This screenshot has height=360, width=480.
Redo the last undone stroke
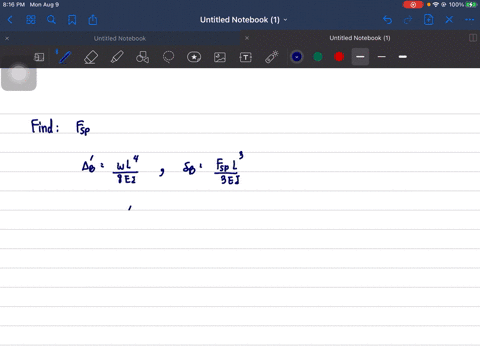tap(408, 20)
